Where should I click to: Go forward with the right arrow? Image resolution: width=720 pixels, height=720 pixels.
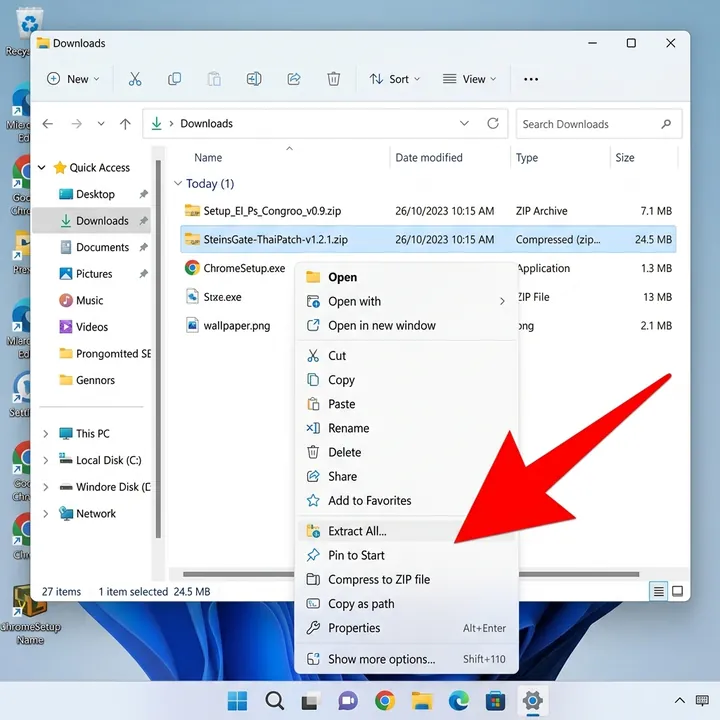pos(76,124)
